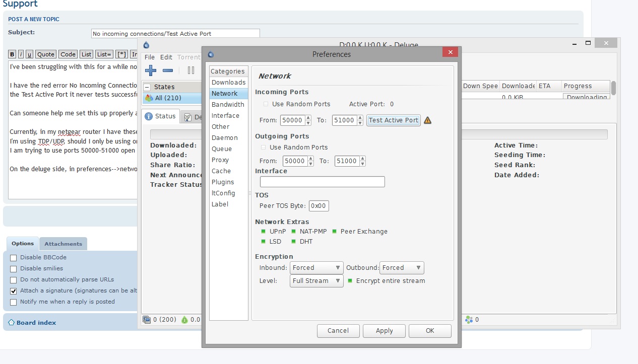Check Do not automatically parse URLs
The width and height of the screenshot is (638, 364).
pos(14,280)
